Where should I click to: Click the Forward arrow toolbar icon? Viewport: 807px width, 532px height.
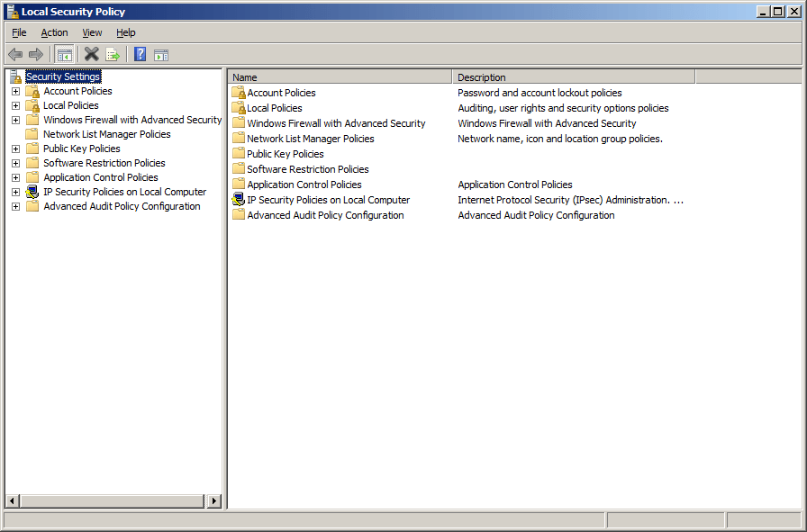pyautogui.click(x=36, y=54)
